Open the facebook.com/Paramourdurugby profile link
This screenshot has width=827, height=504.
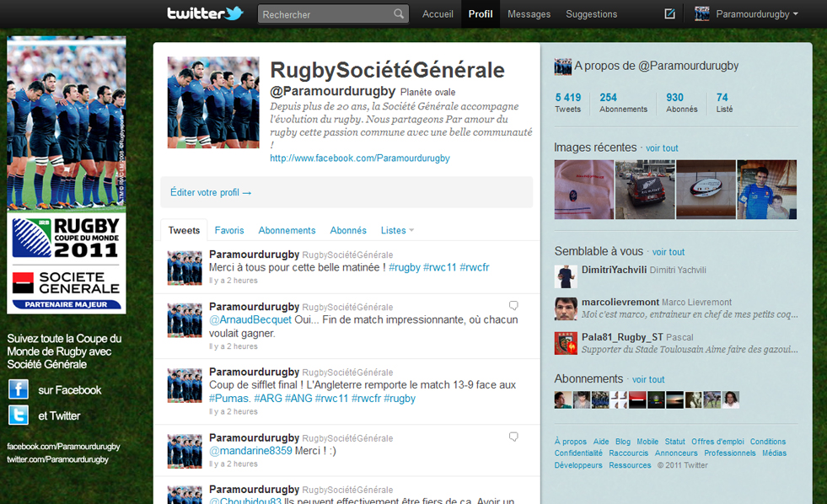point(360,158)
